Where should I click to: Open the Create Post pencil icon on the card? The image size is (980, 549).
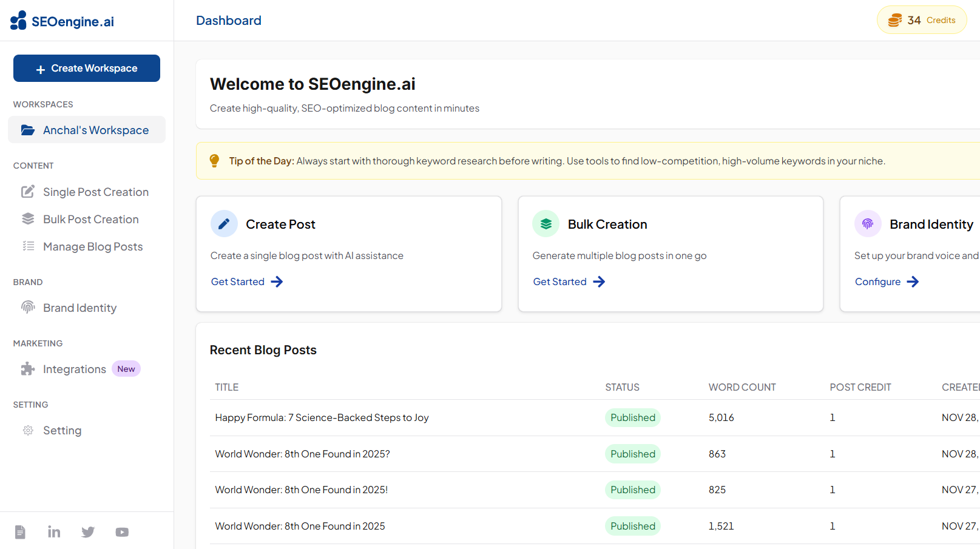[x=224, y=223]
